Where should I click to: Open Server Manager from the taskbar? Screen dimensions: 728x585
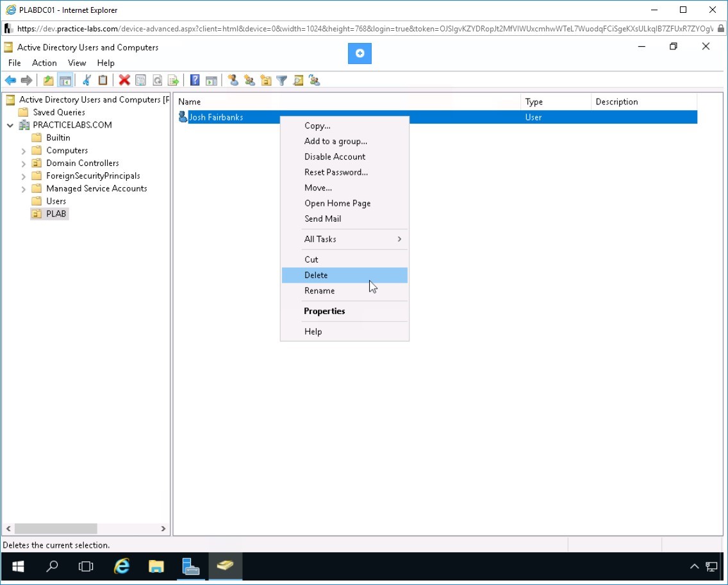click(x=190, y=566)
